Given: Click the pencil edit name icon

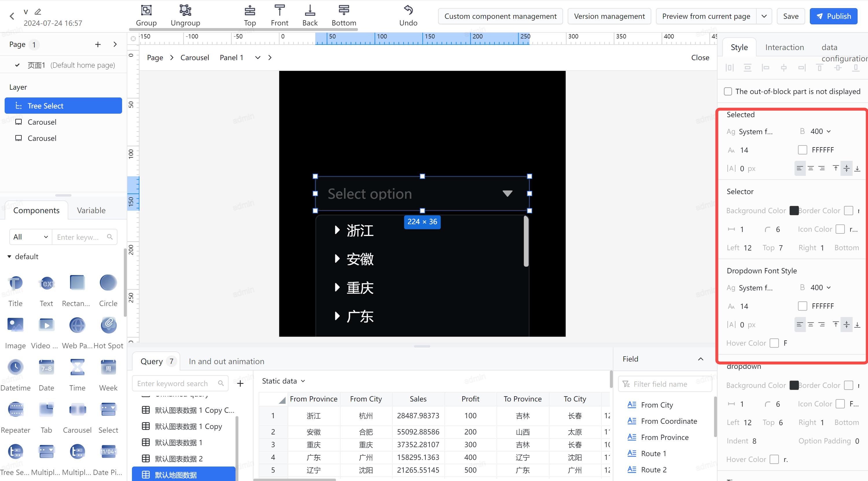Looking at the screenshot, I should click(x=38, y=12).
